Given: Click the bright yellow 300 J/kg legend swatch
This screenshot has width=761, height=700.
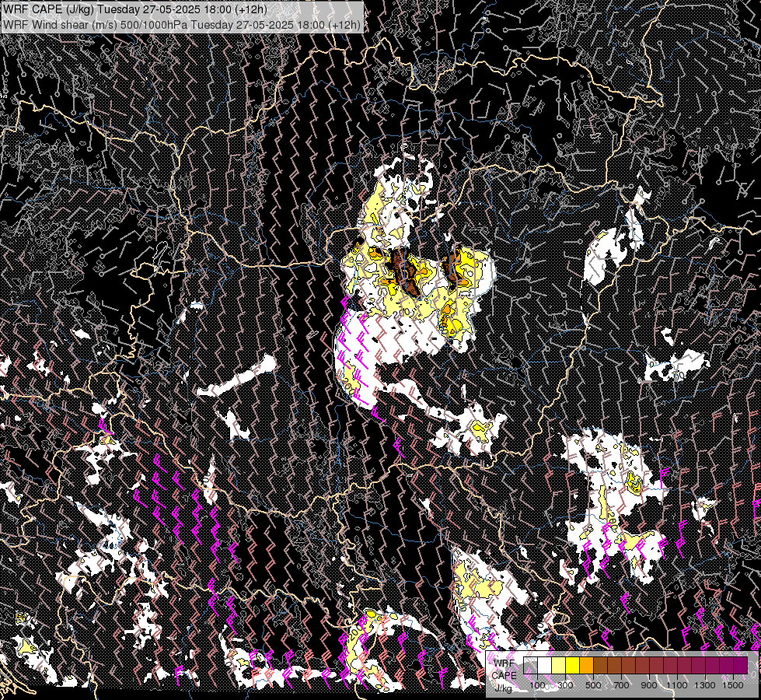Looking at the screenshot, I should click(573, 666).
